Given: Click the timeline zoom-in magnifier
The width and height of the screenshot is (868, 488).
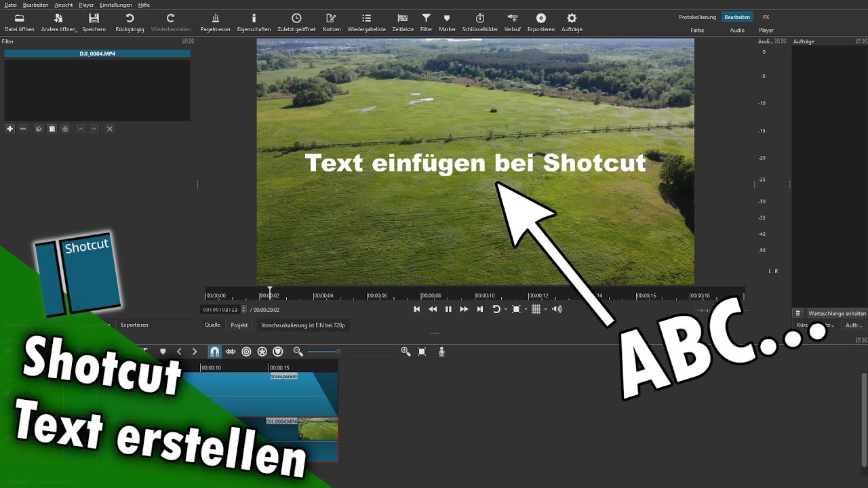Looking at the screenshot, I should point(406,351).
